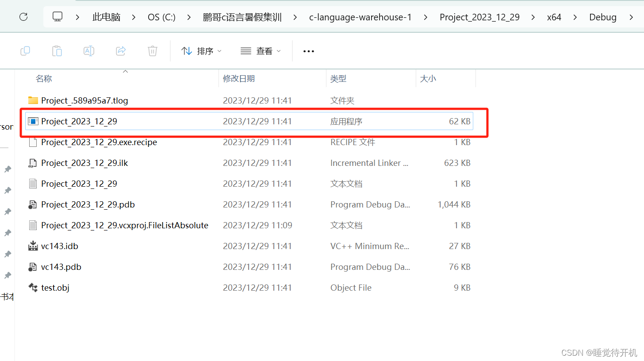The height and width of the screenshot is (361, 644).
Task: Expand chevron after Debug in breadcrumb
Action: [631, 17]
